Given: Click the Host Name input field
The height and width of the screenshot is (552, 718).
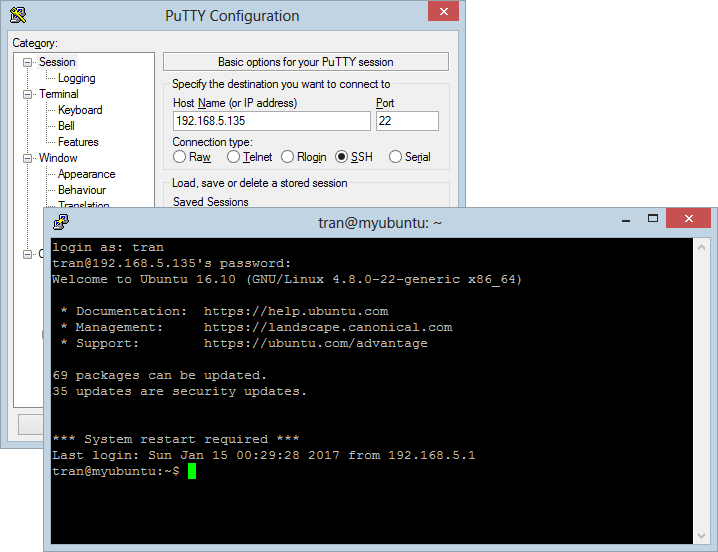Looking at the screenshot, I should click(x=272, y=121).
